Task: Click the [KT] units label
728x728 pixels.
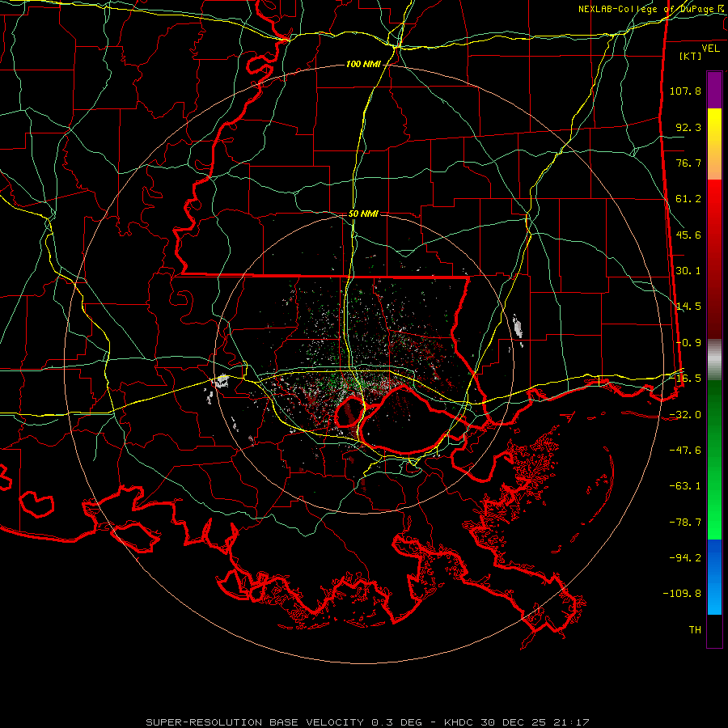Action: pos(690,56)
